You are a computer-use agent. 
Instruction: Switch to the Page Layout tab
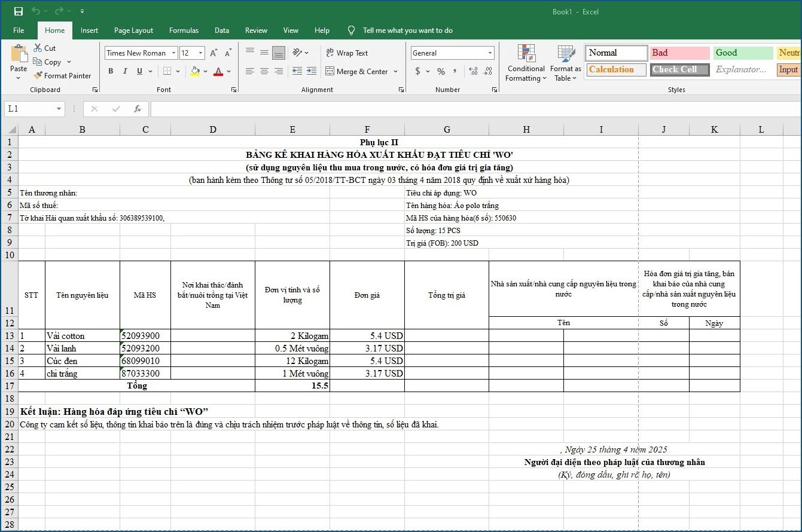[x=133, y=30]
